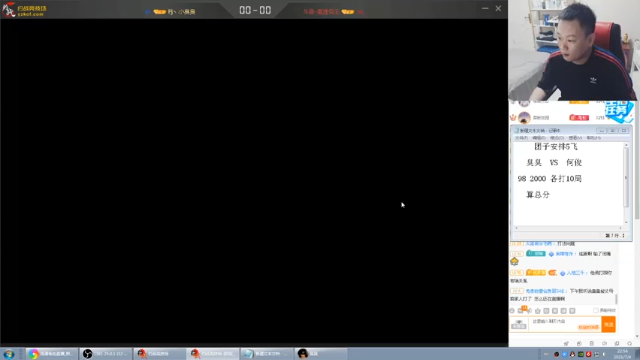This screenshot has height=360, width=640.
Task: Open Notepad's Edit menu
Action: [539, 138]
